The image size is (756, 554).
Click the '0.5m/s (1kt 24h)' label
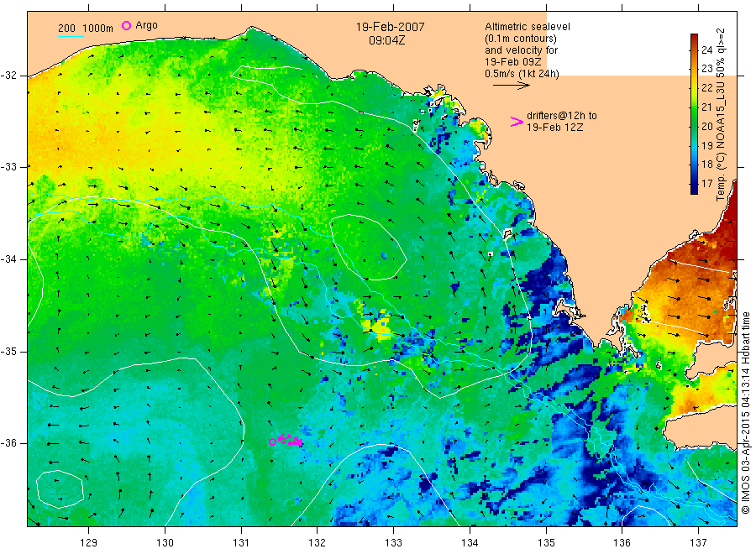coord(522,74)
